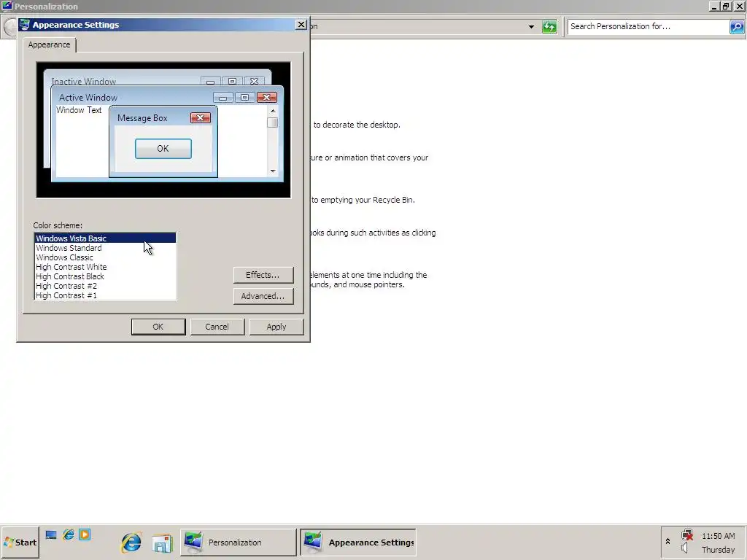The width and height of the screenshot is (747, 560).
Task: Click Show Desktop quick launch icon
Action: pyautogui.click(x=51, y=534)
